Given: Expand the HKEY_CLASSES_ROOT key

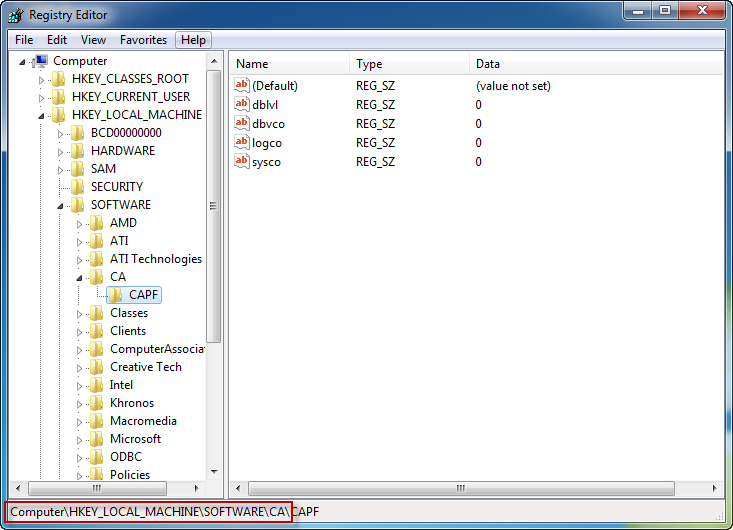Looking at the screenshot, I should point(41,80).
